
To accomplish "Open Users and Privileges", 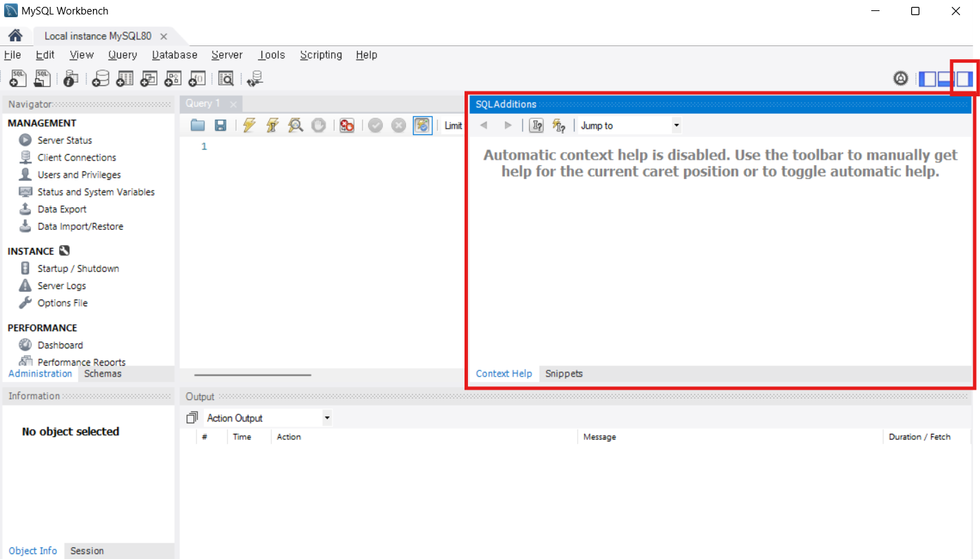I will 79,175.
